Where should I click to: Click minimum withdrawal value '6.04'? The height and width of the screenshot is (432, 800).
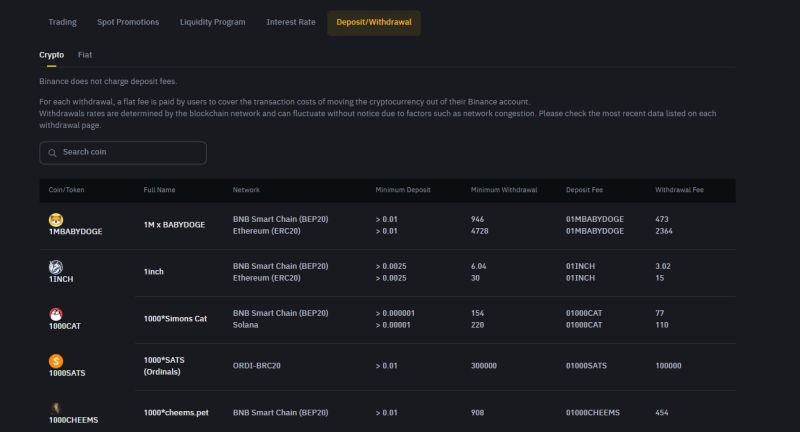tap(479, 266)
